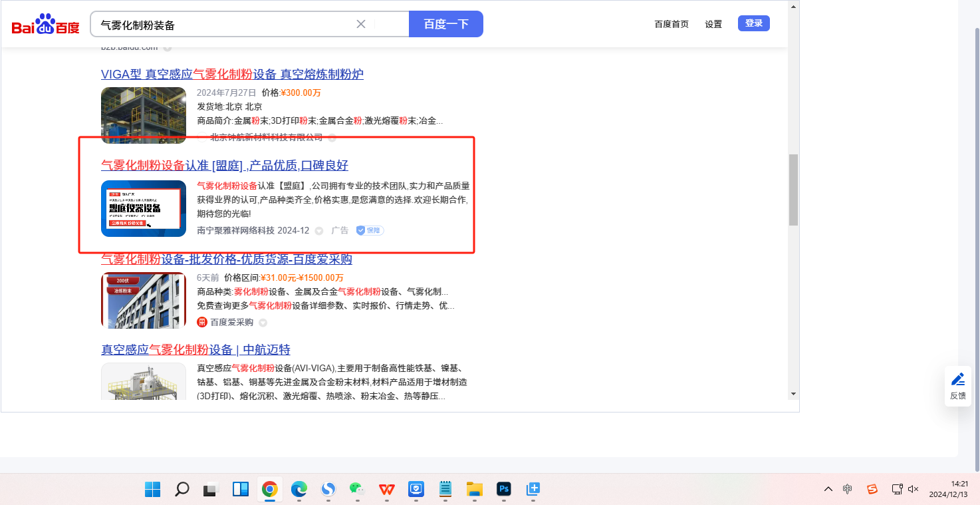Open the Sogou input method tray icon

pyautogui.click(x=872, y=489)
